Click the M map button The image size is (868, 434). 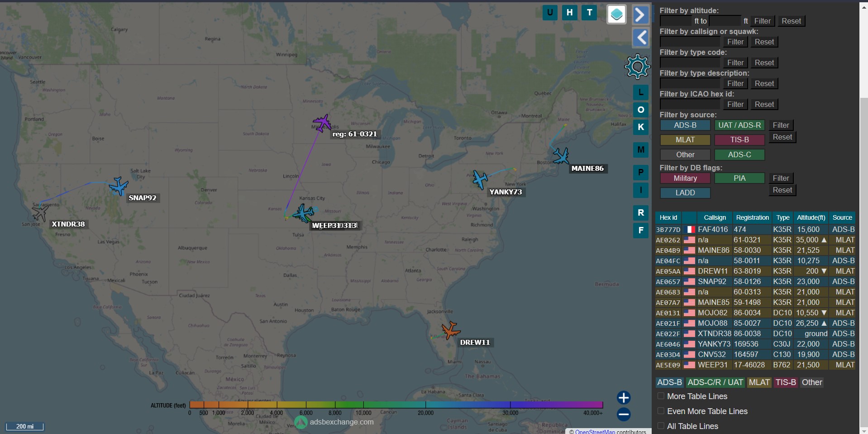click(641, 149)
